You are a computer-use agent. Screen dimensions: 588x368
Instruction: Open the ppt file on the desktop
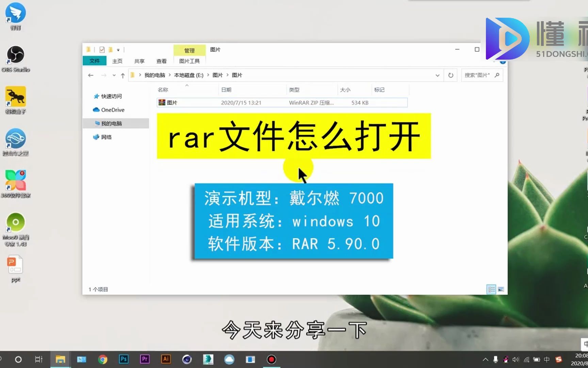(x=16, y=270)
